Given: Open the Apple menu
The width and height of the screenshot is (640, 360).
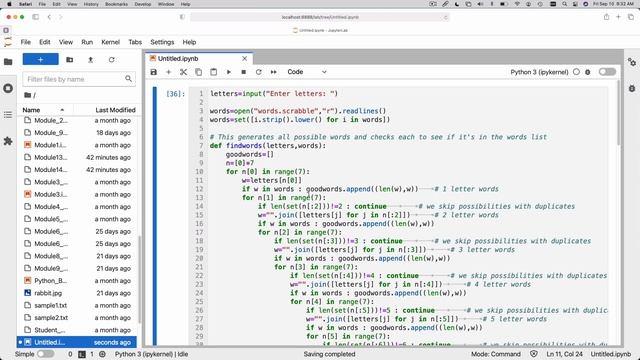Looking at the screenshot, I should click(9, 4).
